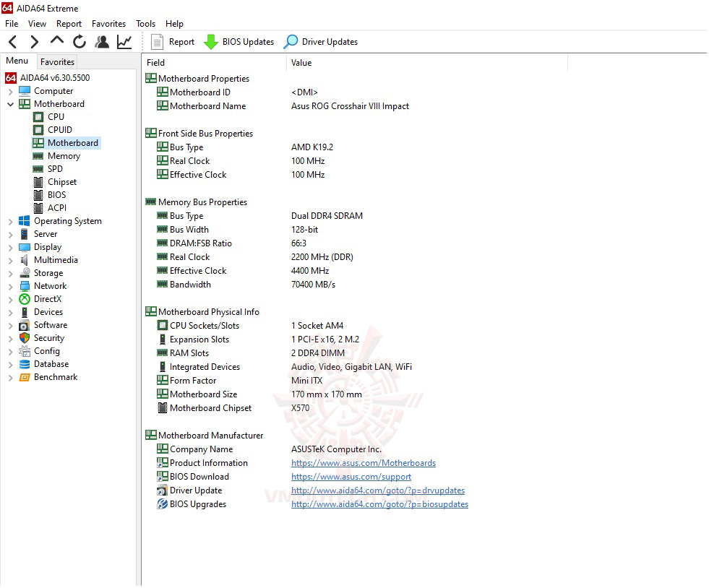
Task: Click the Computer monitor icon in tree
Action: coord(25,91)
